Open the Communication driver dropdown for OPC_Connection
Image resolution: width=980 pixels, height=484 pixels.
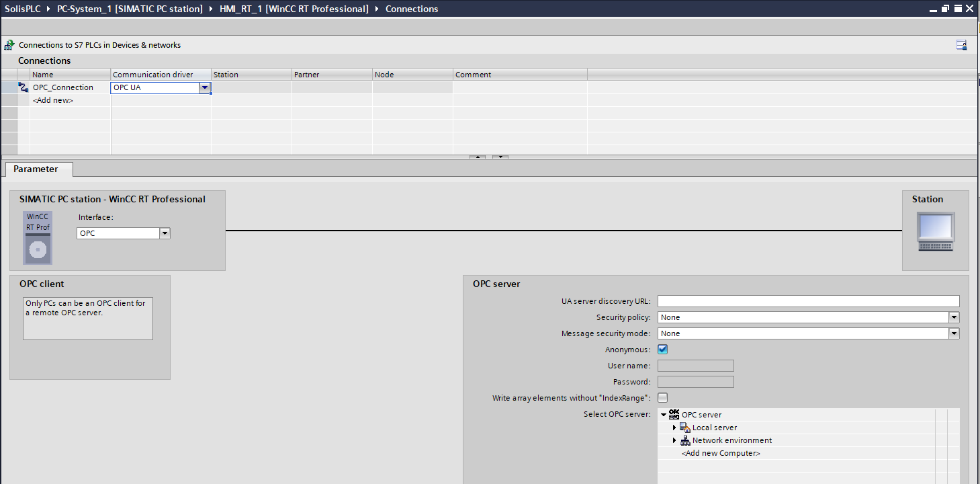(205, 87)
